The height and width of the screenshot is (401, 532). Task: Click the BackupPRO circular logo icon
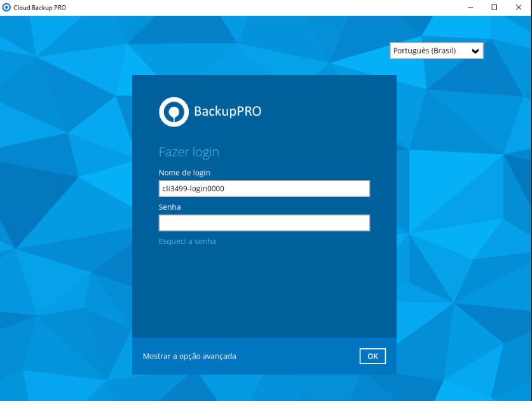click(174, 112)
